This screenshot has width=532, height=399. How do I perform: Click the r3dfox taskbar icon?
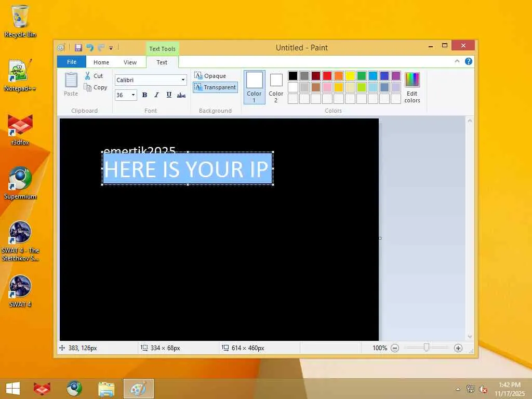click(x=42, y=389)
